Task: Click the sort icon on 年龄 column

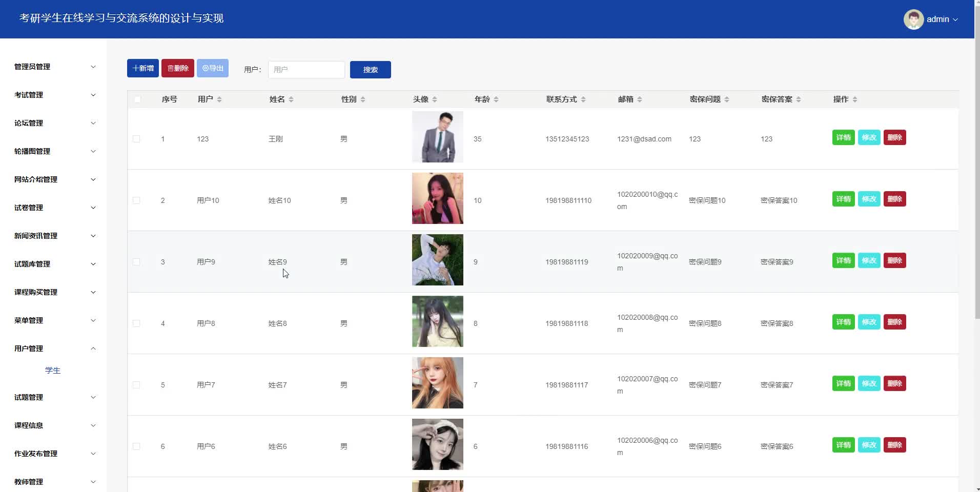Action: pyautogui.click(x=495, y=99)
